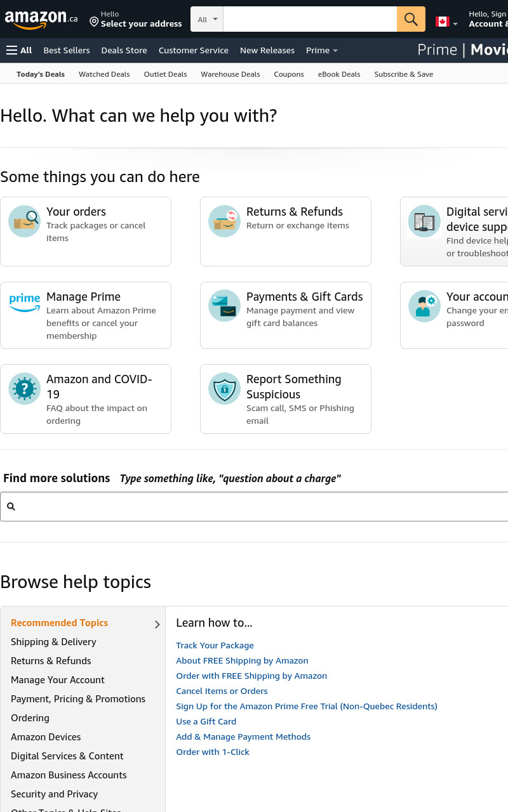Select eBook Deals tab
Viewport: 508px width, 812px height.
tap(339, 74)
